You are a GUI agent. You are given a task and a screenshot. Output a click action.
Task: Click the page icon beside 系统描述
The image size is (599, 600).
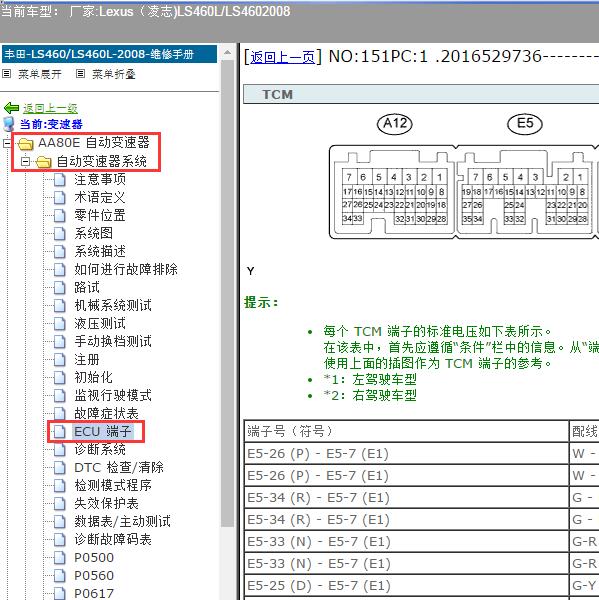60,251
